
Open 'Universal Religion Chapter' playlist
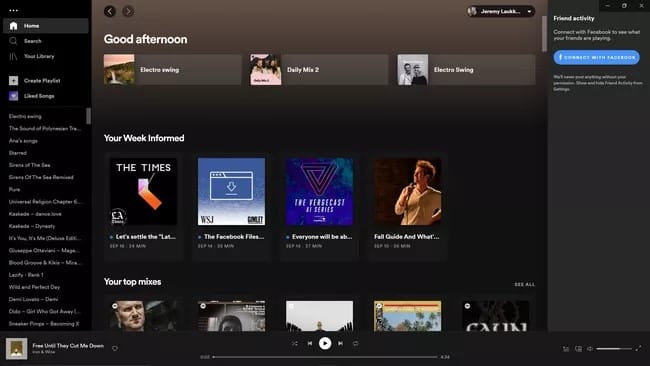45,202
